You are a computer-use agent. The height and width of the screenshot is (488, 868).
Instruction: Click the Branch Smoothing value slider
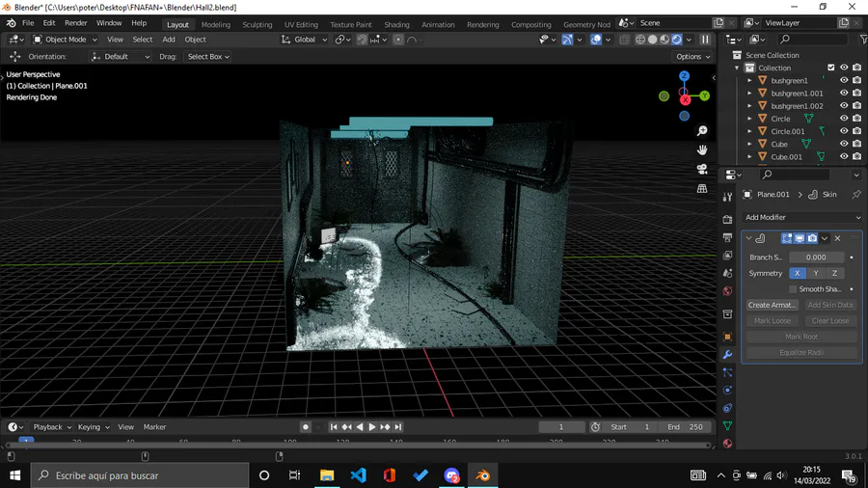pos(816,258)
